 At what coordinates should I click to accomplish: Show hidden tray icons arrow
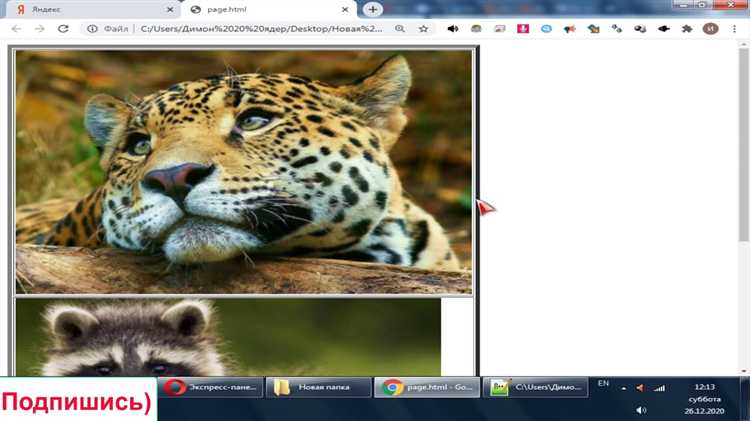pos(624,388)
